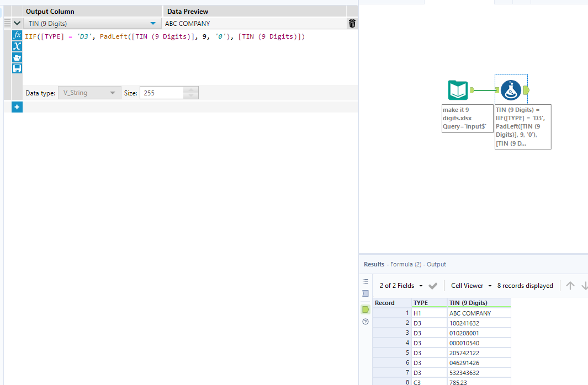Collapse the expression with the chevron arrow
Image resolution: width=588 pixels, height=385 pixels.
[x=17, y=23]
